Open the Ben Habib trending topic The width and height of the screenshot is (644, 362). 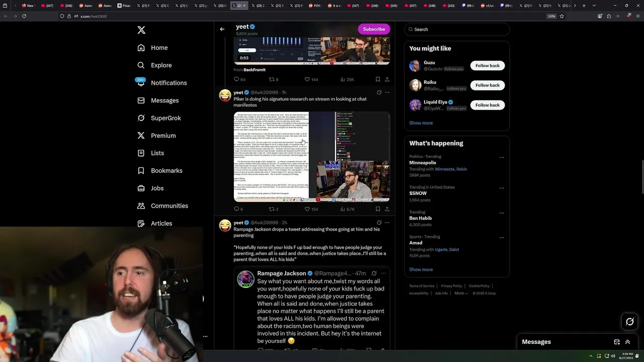coord(421,218)
